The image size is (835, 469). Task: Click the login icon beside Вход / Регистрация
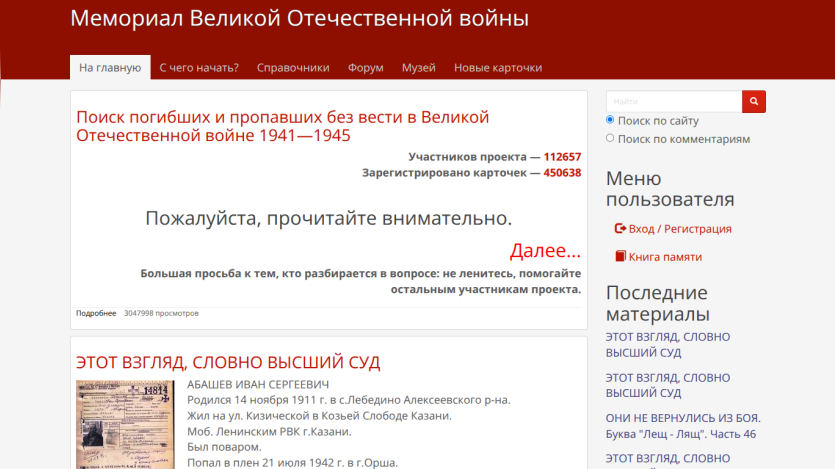620,228
